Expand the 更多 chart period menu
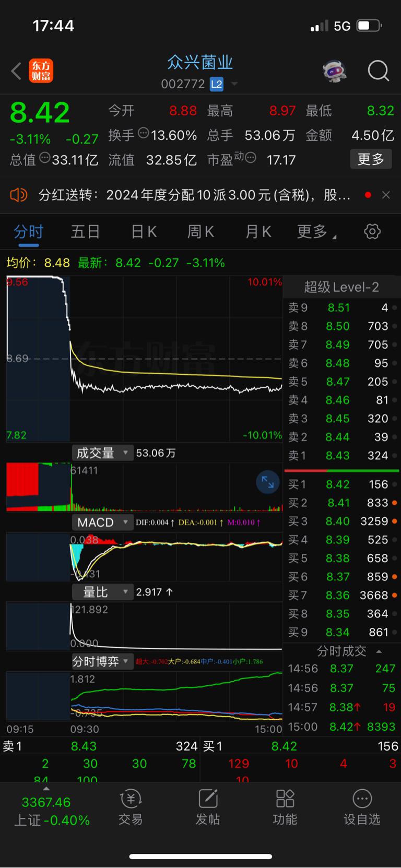Viewport: 401px width, 868px height. tap(316, 232)
